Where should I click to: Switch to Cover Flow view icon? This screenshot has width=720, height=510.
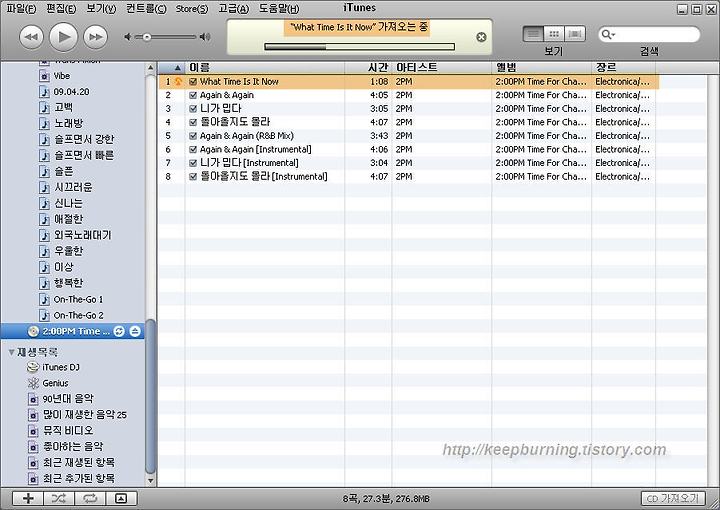[575, 34]
